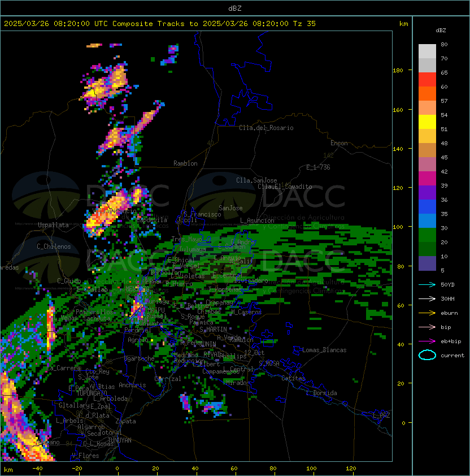Click the 'C_Guido' map label
This screenshot has height=476, width=470.
click(x=69, y=281)
